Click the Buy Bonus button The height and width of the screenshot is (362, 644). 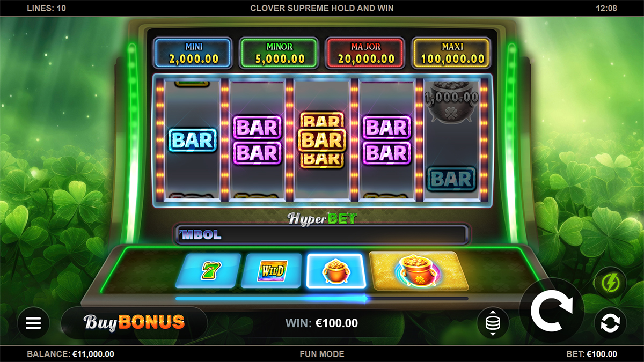pos(134,322)
